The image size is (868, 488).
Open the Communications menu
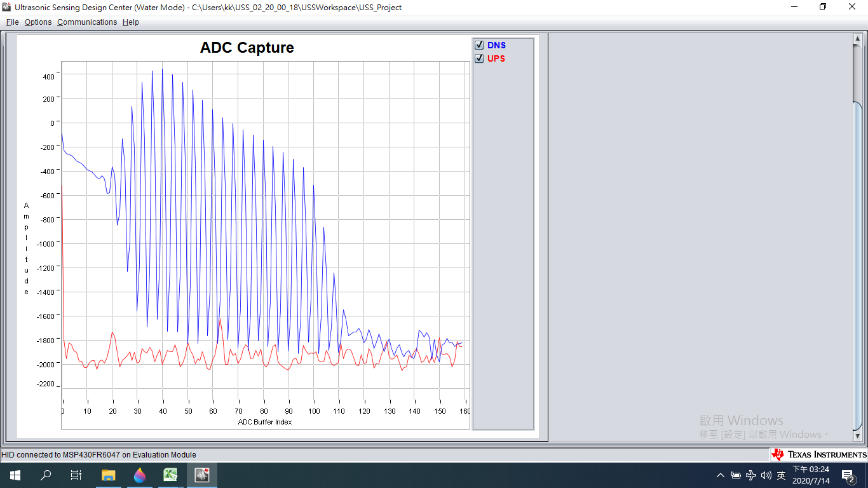click(87, 22)
